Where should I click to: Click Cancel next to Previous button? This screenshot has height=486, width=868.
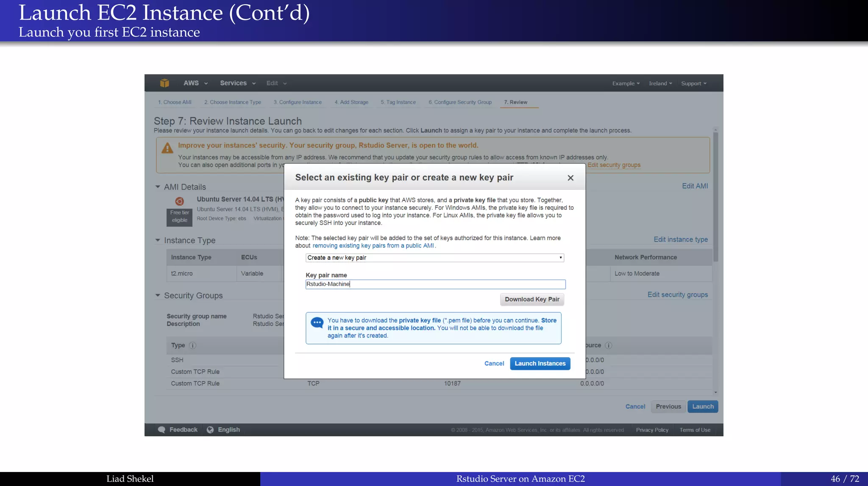[635, 407]
